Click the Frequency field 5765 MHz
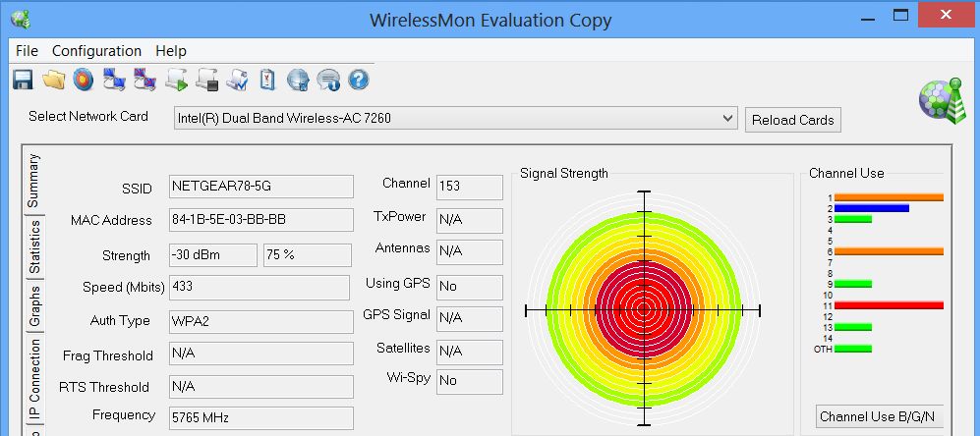980x436 pixels. point(261,416)
